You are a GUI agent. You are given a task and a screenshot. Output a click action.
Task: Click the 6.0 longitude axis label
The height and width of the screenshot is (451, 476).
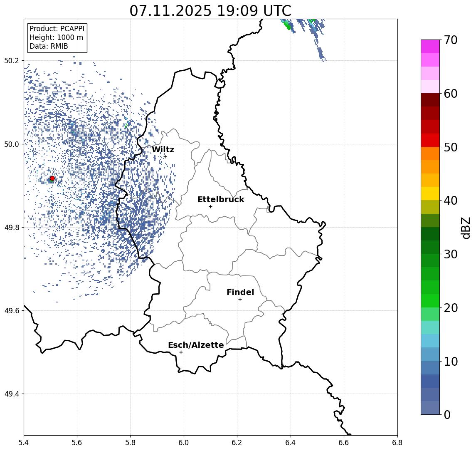point(184,443)
